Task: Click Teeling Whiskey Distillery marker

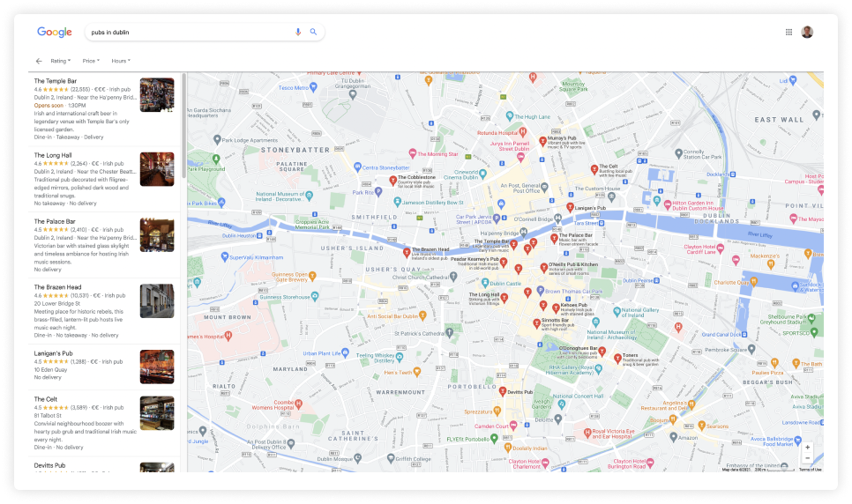Action: [400, 358]
